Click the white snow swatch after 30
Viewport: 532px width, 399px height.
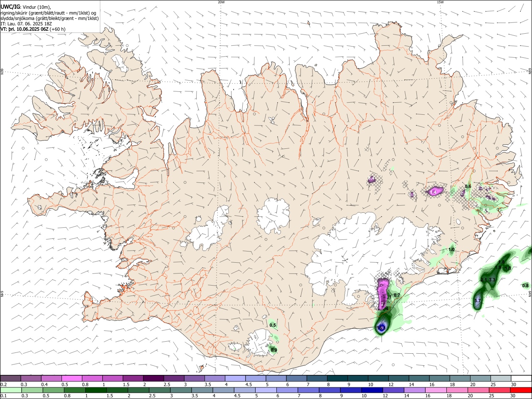click(521, 379)
